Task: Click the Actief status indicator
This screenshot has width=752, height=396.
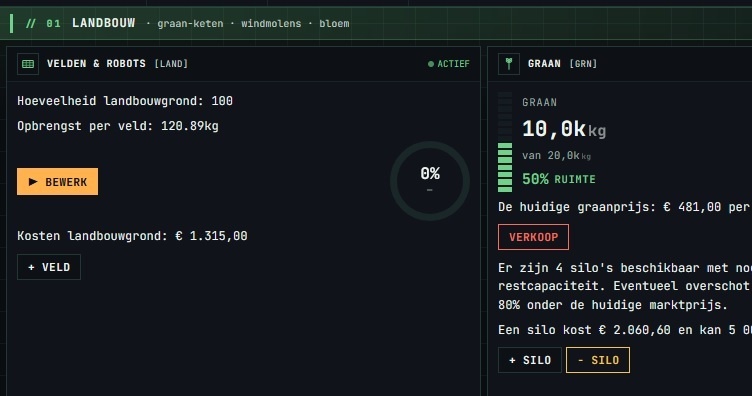Action: (448, 64)
